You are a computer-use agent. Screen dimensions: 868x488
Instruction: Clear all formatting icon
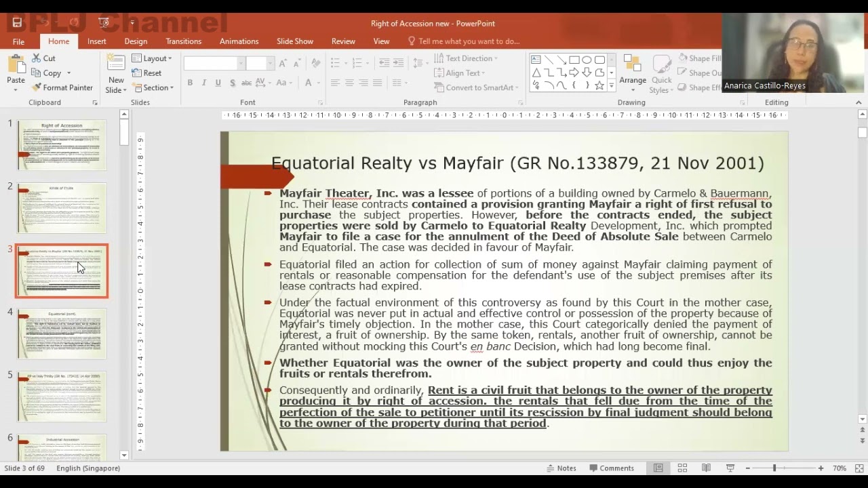pos(315,63)
